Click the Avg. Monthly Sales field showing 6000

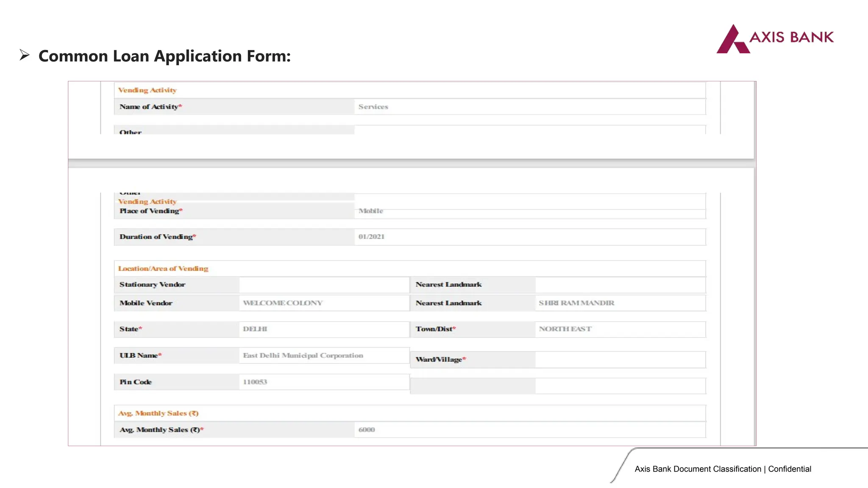(530, 430)
